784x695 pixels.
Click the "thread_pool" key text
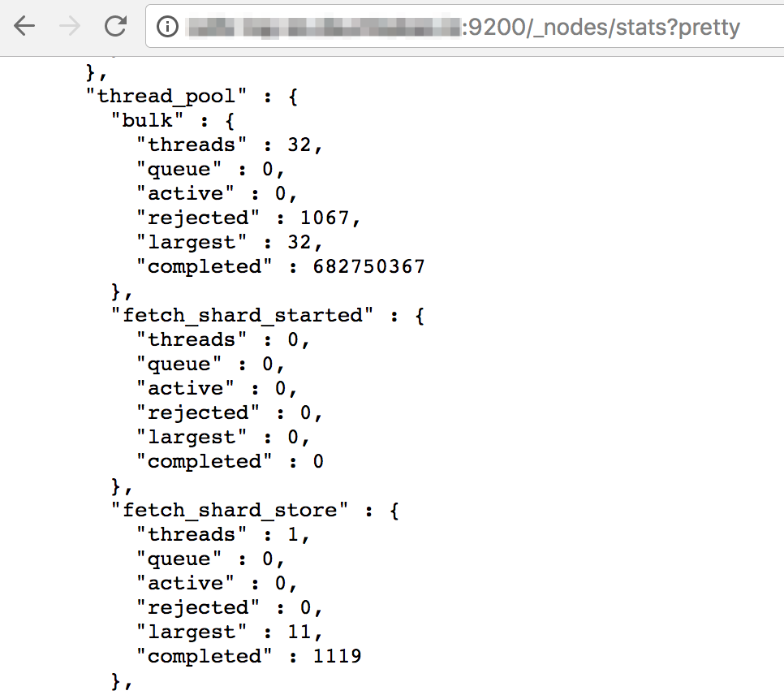[166, 96]
